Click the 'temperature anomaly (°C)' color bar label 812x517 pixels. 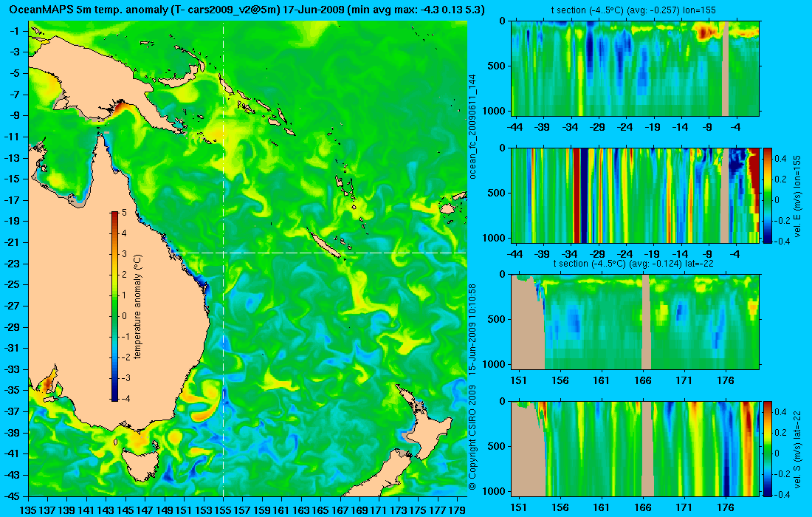(x=138, y=307)
